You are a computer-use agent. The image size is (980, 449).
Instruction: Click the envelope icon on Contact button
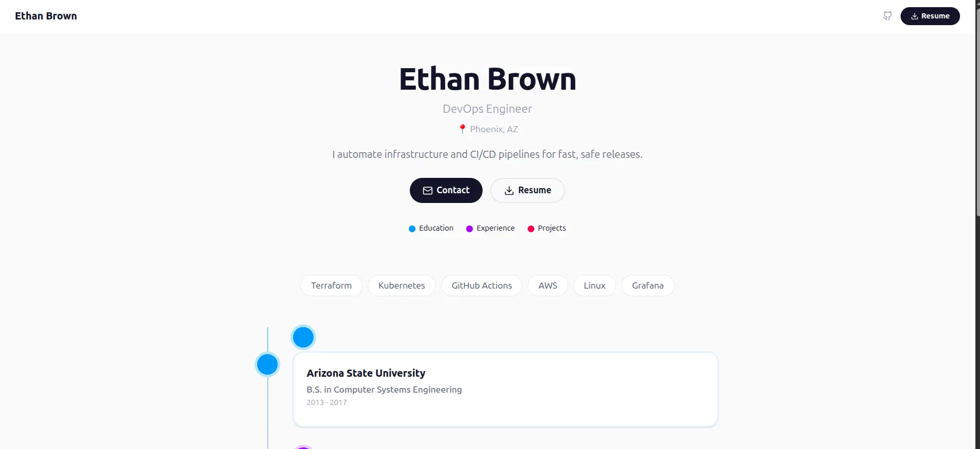pos(427,191)
